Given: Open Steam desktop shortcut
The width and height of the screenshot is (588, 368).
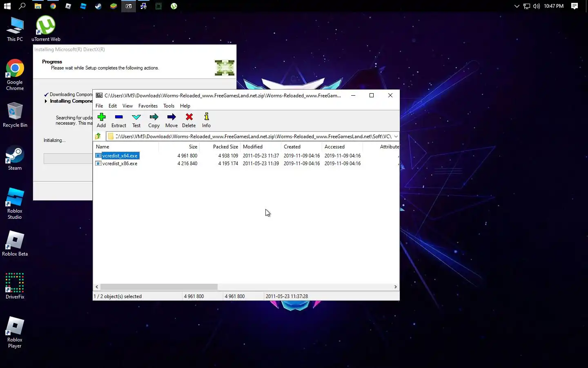Looking at the screenshot, I should [15, 158].
